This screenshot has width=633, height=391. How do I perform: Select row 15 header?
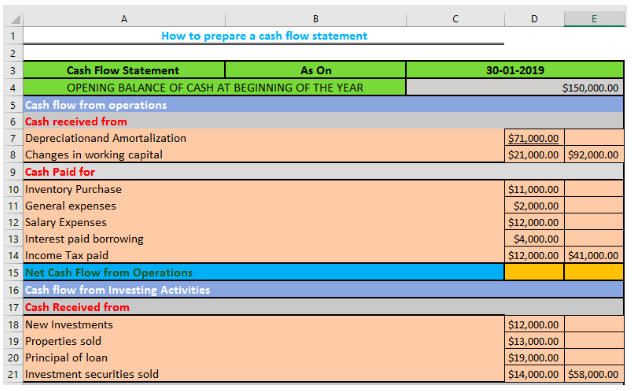pyautogui.click(x=13, y=272)
